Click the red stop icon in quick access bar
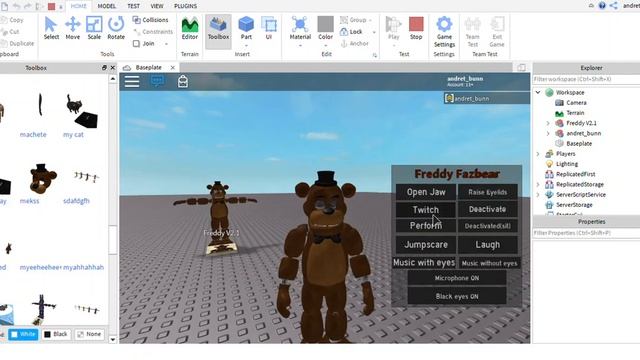Viewport: 640px width, 360px height. [51, 6]
